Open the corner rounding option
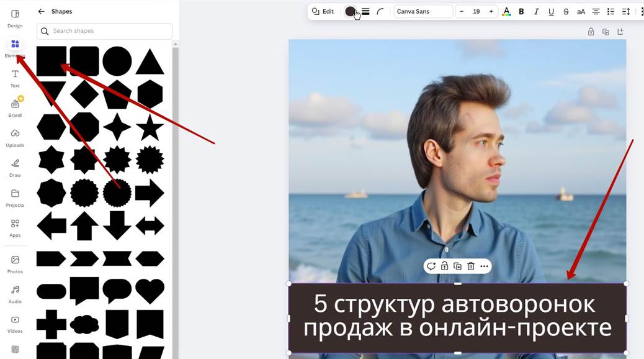The image size is (644, 359). [380, 11]
